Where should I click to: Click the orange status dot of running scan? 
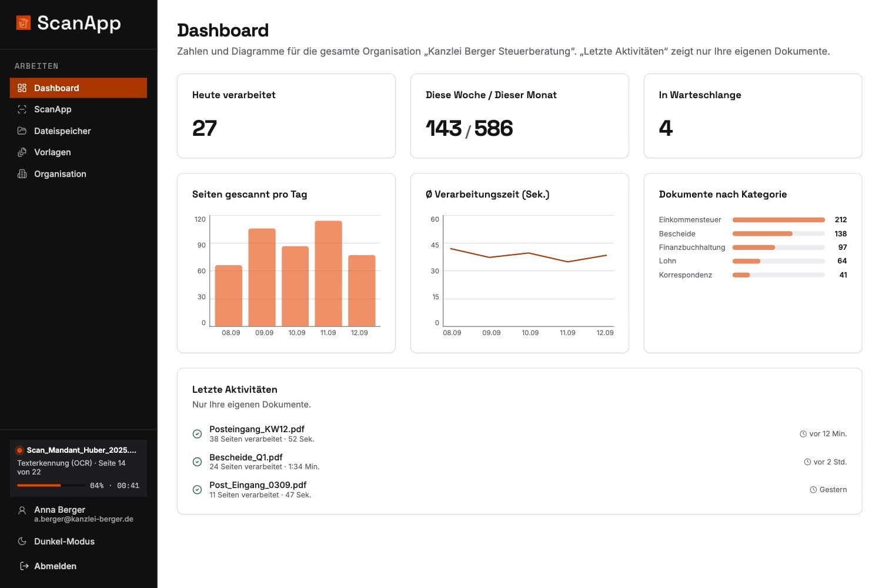pyautogui.click(x=19, y=450)
